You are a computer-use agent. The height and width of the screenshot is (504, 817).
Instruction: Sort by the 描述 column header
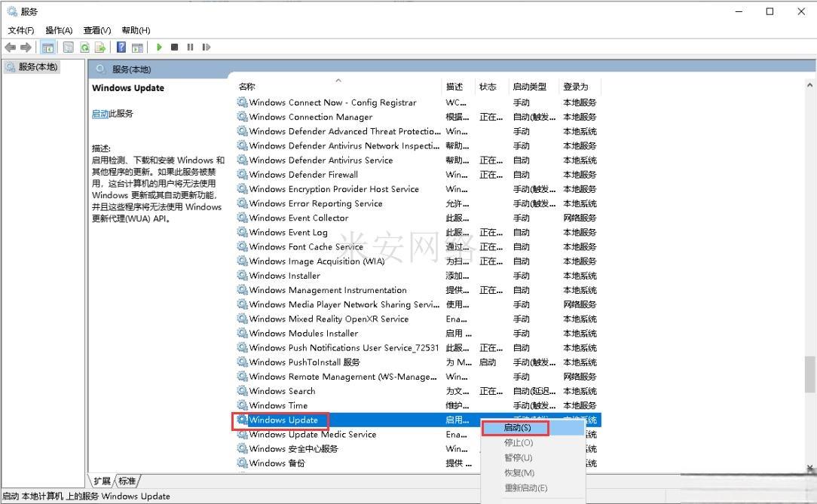coord(457,87)
